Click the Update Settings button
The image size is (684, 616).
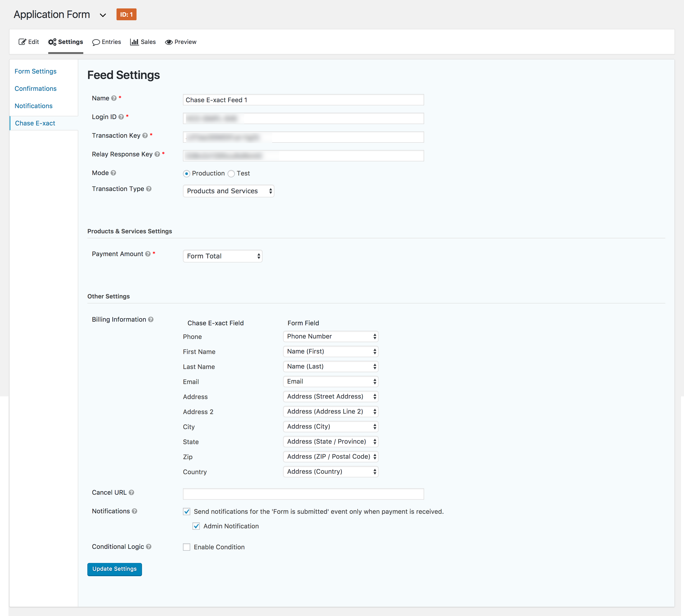[115, 569]
